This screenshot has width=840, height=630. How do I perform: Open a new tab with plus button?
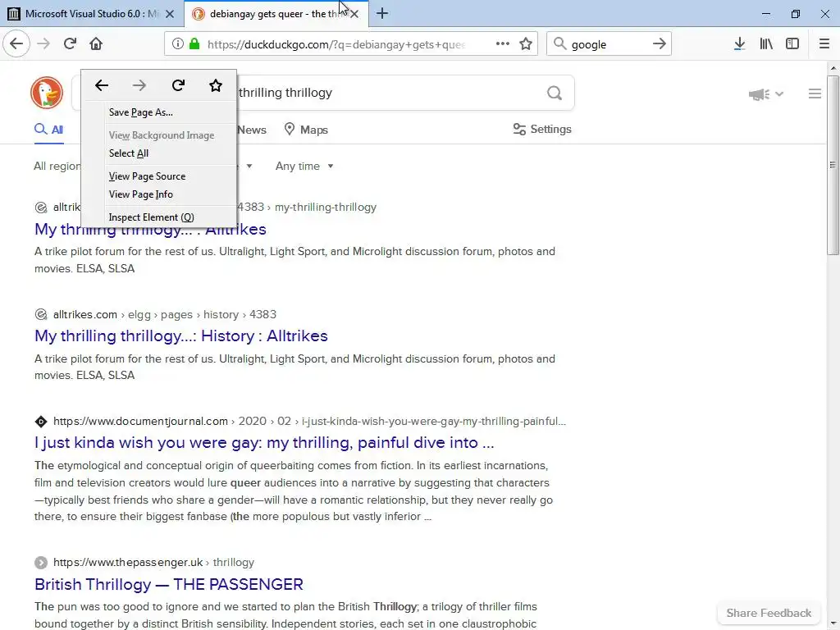(x=382, y=13)
